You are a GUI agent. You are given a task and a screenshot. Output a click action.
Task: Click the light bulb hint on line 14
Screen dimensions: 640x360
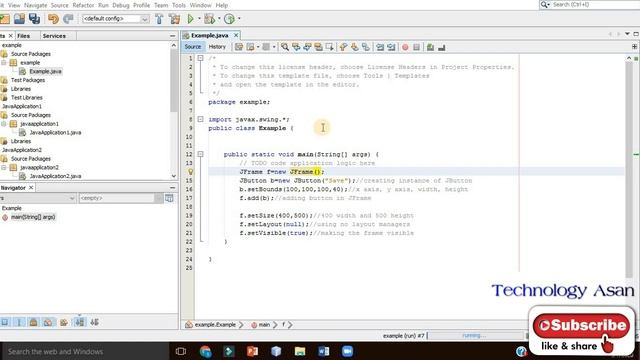pos(190,172)
